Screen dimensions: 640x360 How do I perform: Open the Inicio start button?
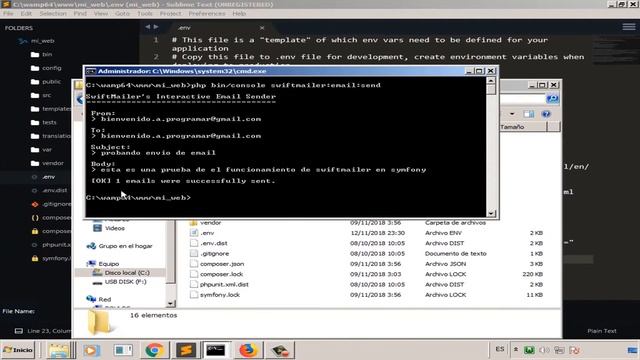coord(18,350)
